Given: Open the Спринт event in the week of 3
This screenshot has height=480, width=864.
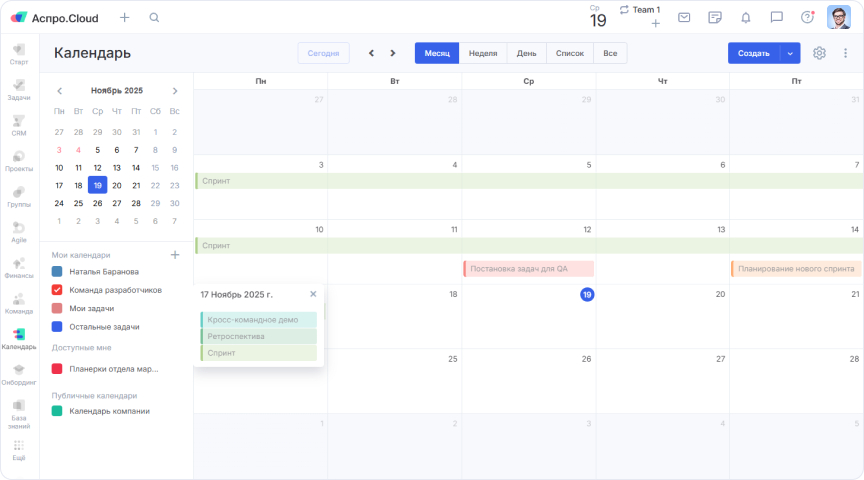Looking at the screenshot, I should coord(529,181).
